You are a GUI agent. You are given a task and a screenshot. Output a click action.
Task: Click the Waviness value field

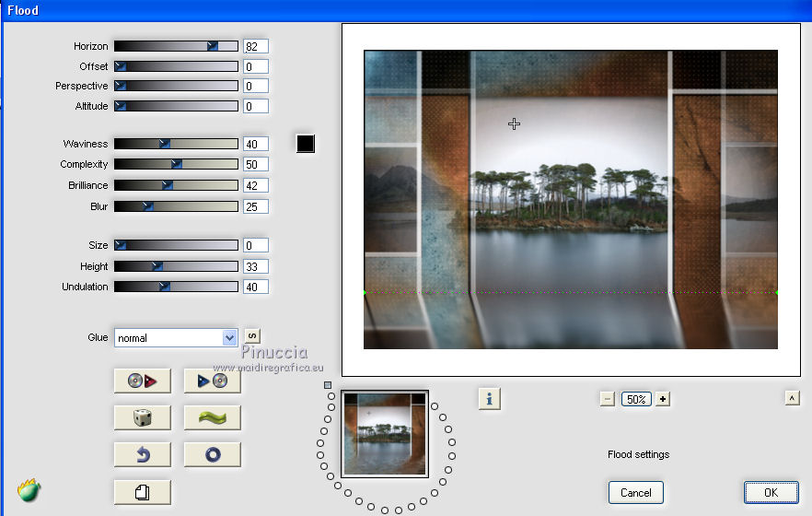[x=255, y=144]
